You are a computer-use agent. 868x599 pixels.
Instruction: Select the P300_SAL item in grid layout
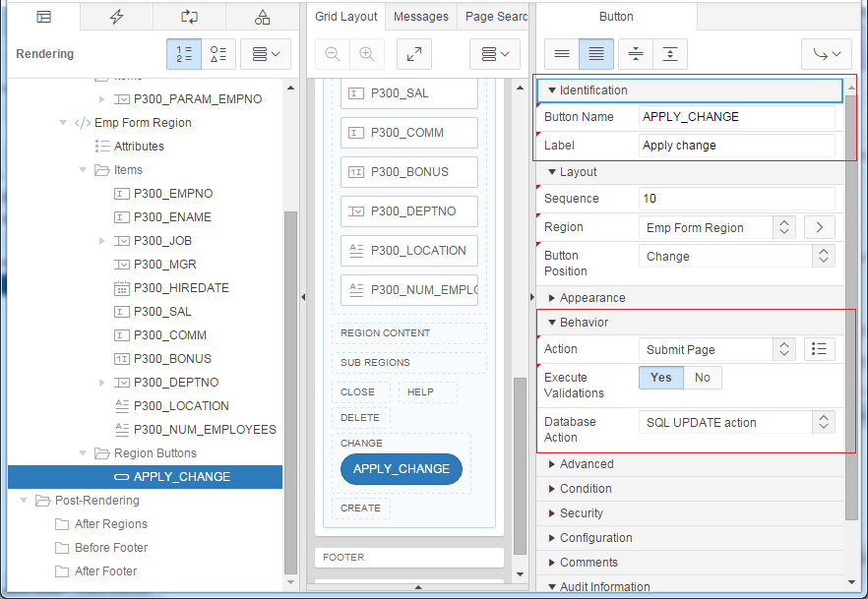(409, 93)
